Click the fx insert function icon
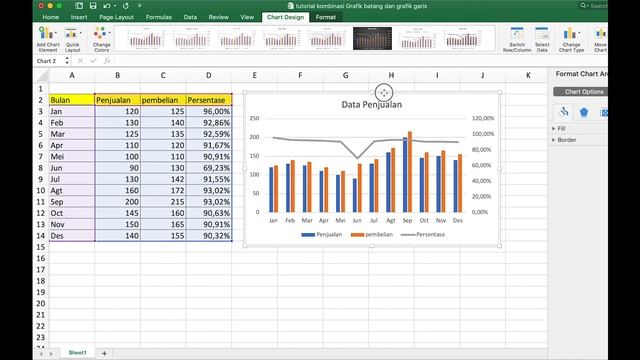Screen dimensions: 640x360 pyautogui.click(x=107, y=61)
